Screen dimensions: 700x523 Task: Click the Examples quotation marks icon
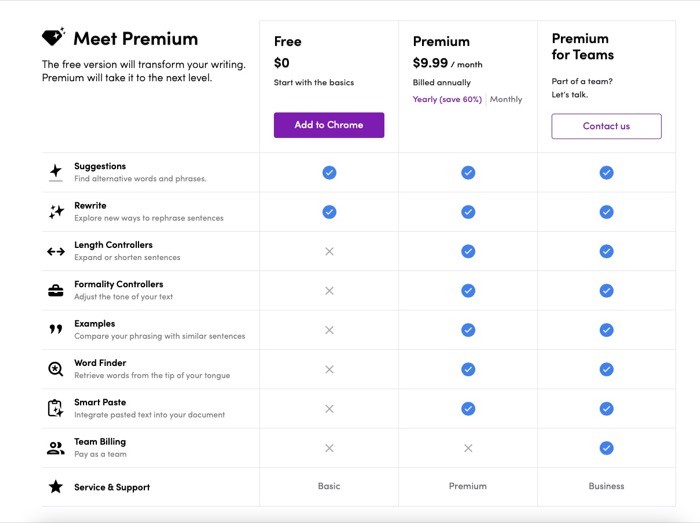click(56, 329)
